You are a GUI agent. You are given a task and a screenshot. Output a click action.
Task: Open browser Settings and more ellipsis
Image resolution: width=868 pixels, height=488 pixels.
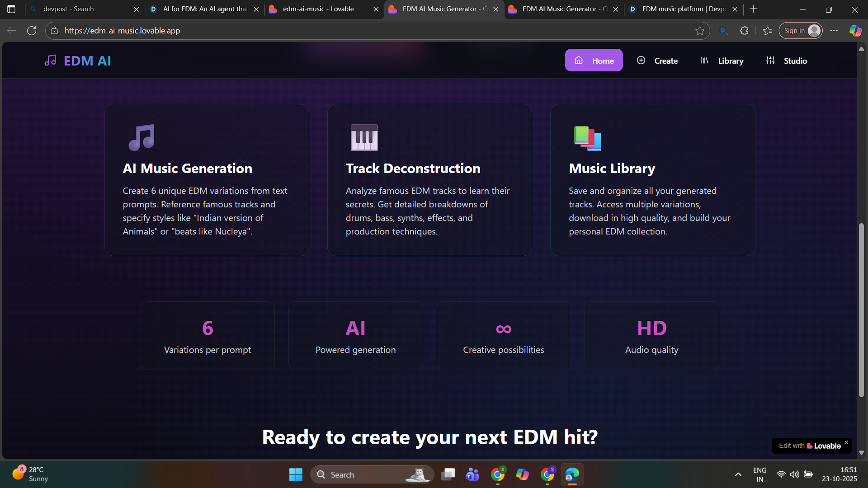pos(834,31)
